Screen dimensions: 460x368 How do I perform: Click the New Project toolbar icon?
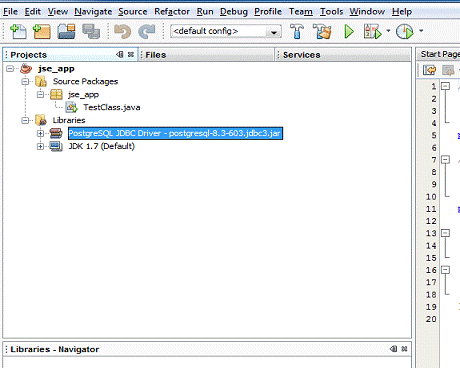click(x=42, y=31)
